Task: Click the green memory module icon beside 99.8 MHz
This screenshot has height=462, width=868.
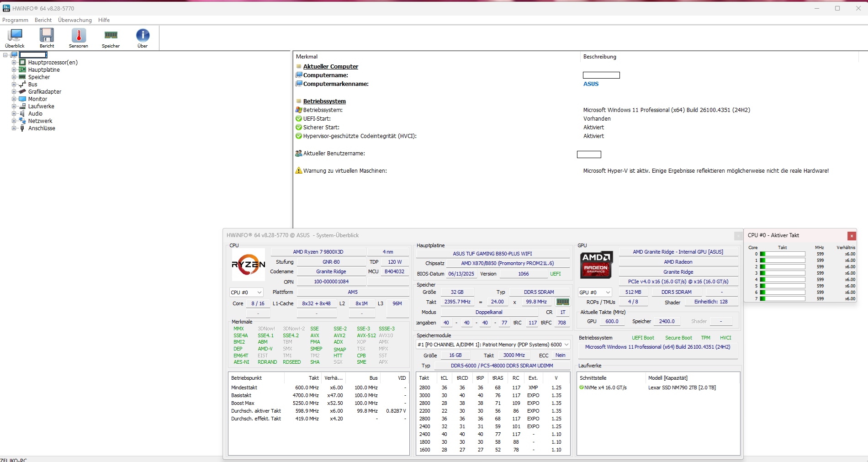Action: click(x=563, y=302)
